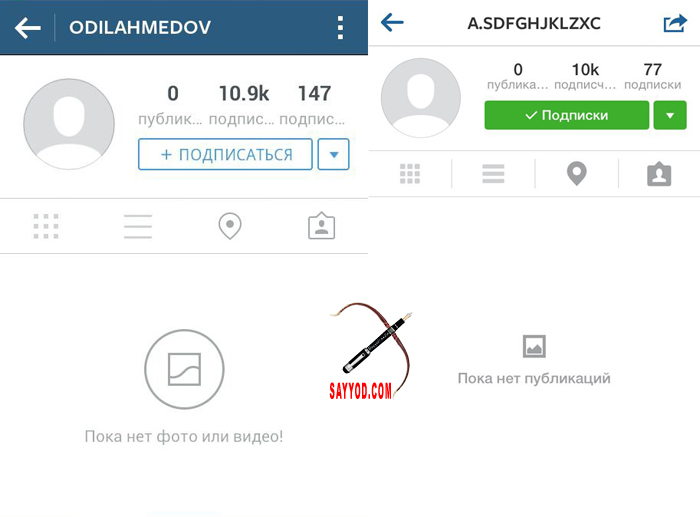Open ODILAHMEDOV's 147 following list
700x517 pixels.
pos(314,105)
